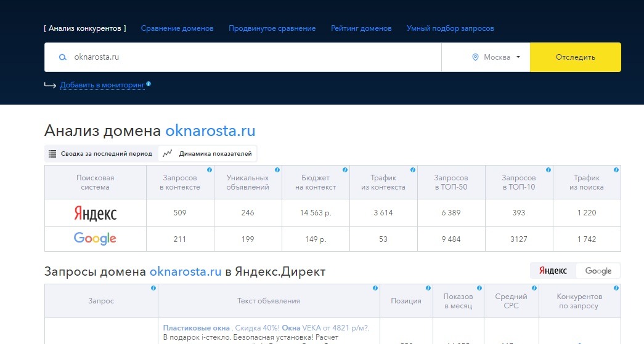
Task: Click the yellow Отследить button
Action: click(x=576, y=57)
